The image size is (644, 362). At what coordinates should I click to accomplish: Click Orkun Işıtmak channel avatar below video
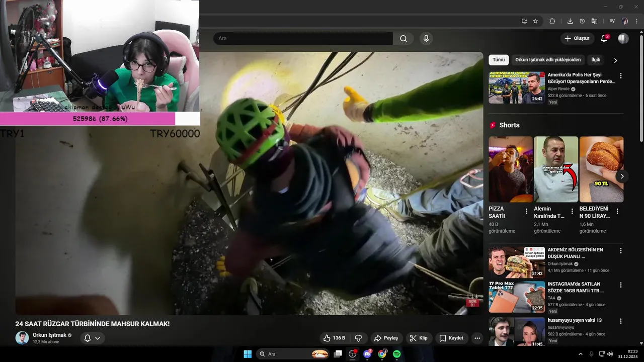tap(22, 338)
